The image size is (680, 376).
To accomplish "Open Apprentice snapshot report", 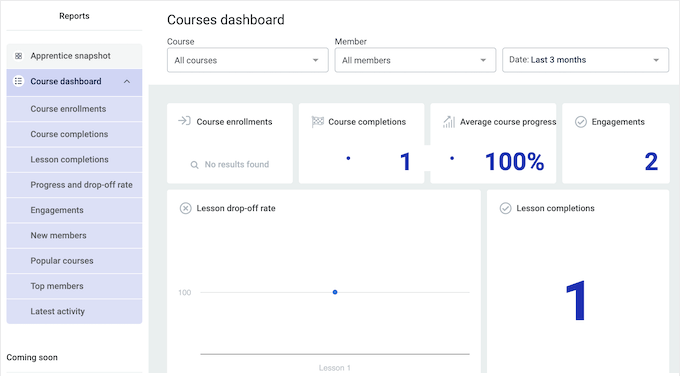I will click(74, 56).
